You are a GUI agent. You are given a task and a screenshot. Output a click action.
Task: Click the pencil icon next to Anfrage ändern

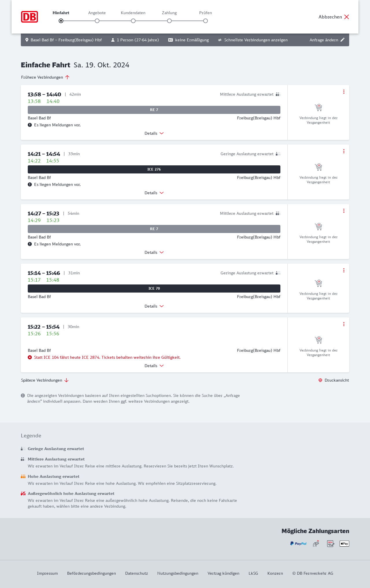343,40
